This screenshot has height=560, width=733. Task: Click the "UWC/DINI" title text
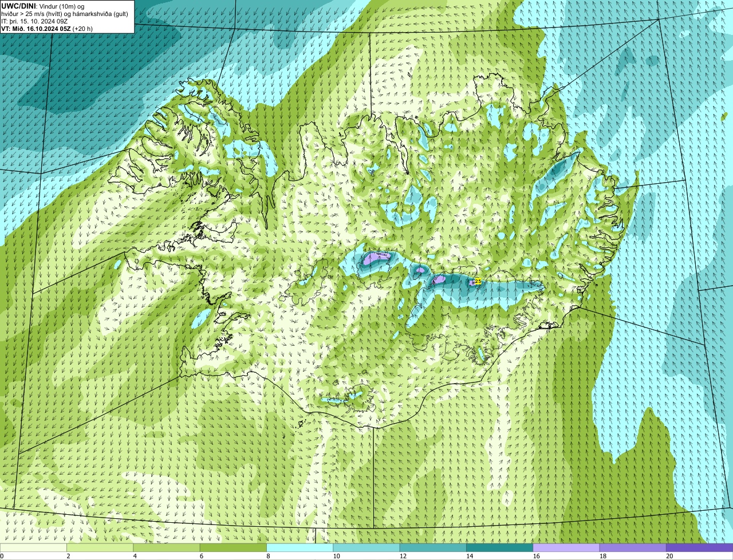pyautogui.click(x=19, y=5)
